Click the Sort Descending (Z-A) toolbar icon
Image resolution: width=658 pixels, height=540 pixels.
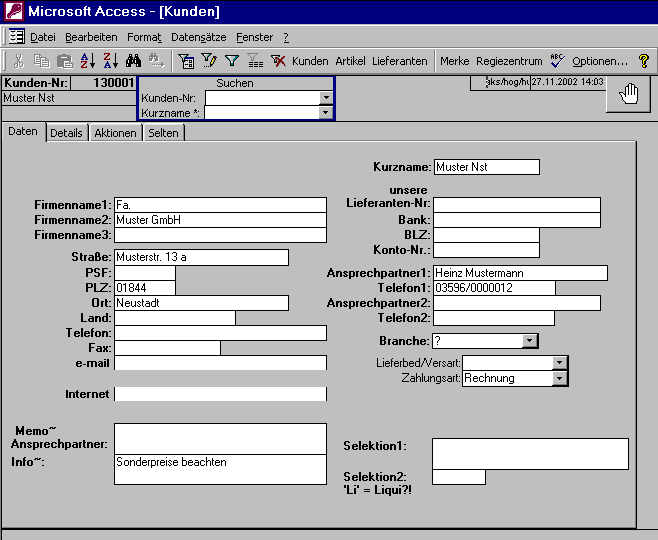[x=110, y=61]
